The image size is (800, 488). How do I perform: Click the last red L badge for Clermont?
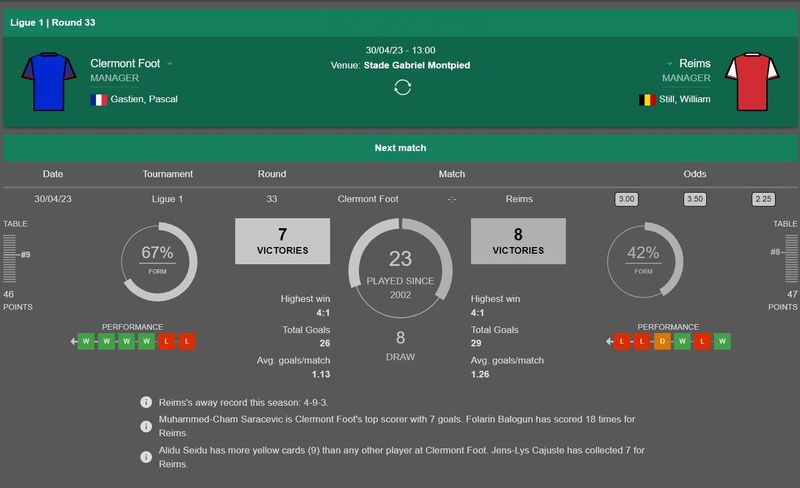(x=187, y=341)
